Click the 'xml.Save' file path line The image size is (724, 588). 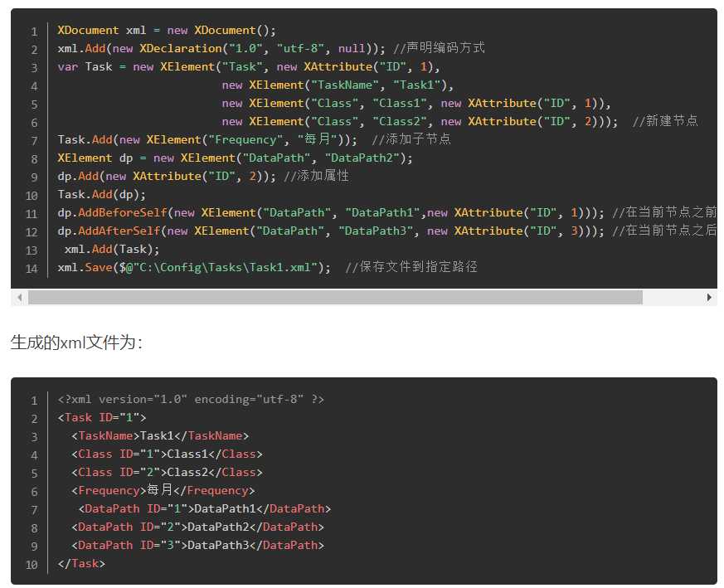[x=267, y=267]
